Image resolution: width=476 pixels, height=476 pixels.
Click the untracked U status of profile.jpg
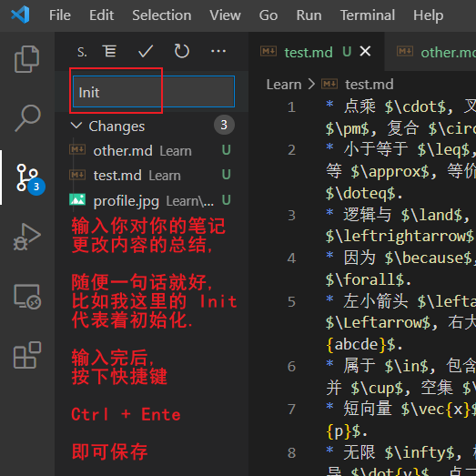(226, 199)
